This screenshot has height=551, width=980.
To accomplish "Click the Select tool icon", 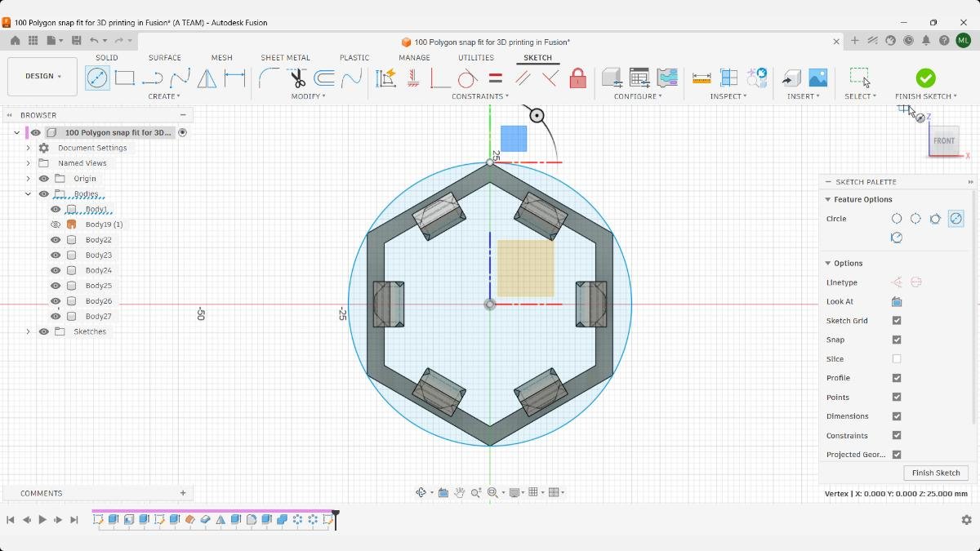I will pos(859,78).
